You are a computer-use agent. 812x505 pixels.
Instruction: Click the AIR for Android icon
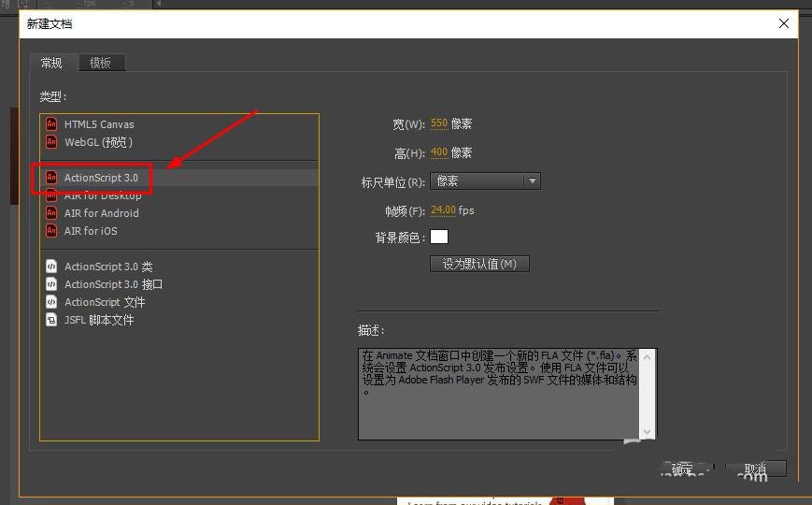coord(51,212)
